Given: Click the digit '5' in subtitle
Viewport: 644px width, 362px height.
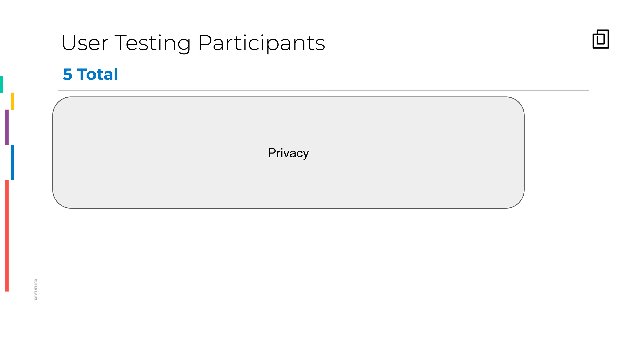Looking at the screenshot, I should [67, 74].
